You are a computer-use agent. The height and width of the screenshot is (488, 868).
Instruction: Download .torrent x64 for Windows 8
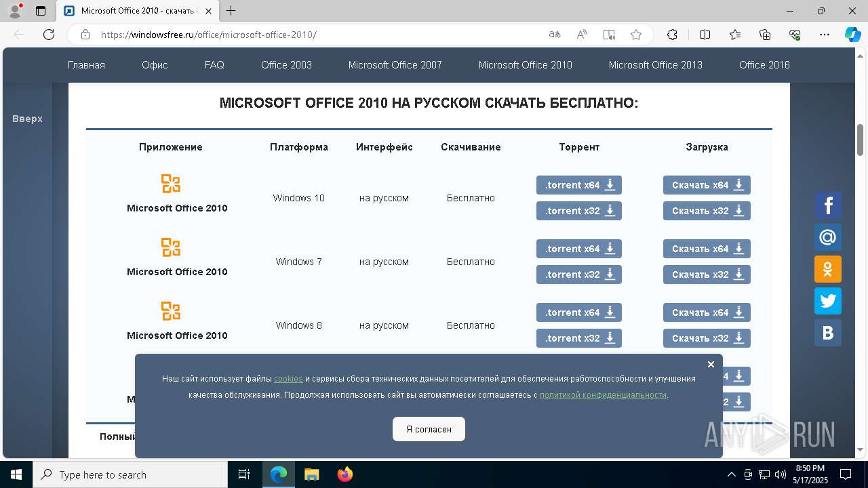579,312
